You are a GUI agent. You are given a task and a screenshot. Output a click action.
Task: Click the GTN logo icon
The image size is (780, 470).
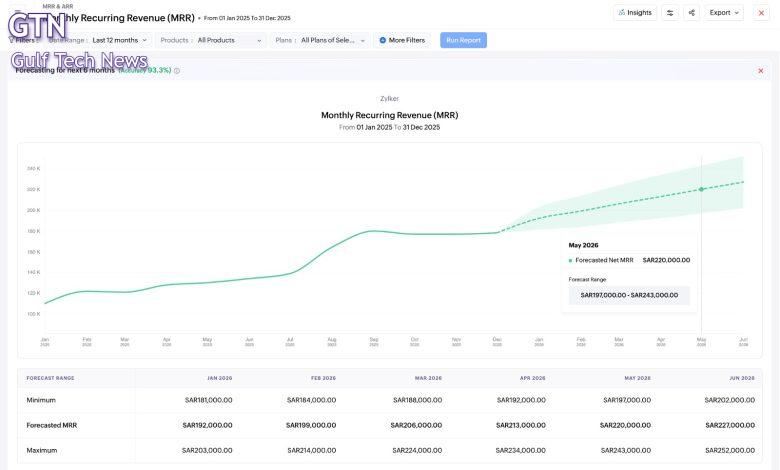coord(37,25)
